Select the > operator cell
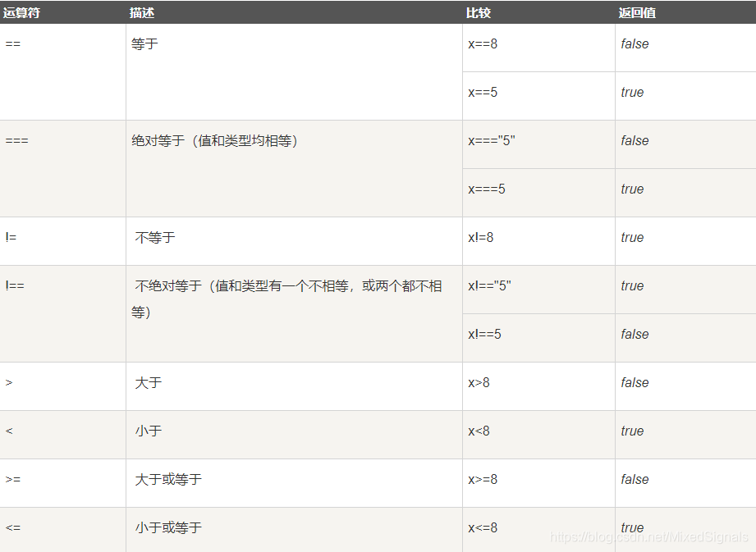Image resolution: width=756 pixels, height=552 pixels. tap(62, 386)
